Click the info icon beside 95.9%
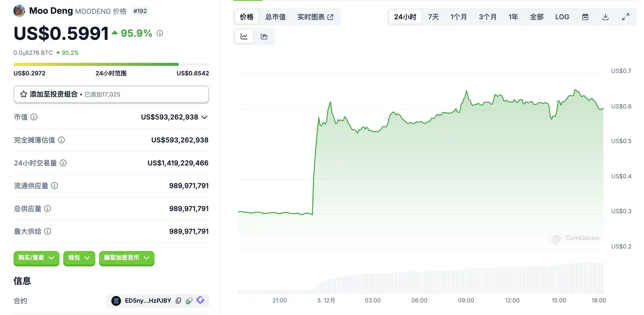644x315 pixels. coord(160,33)
